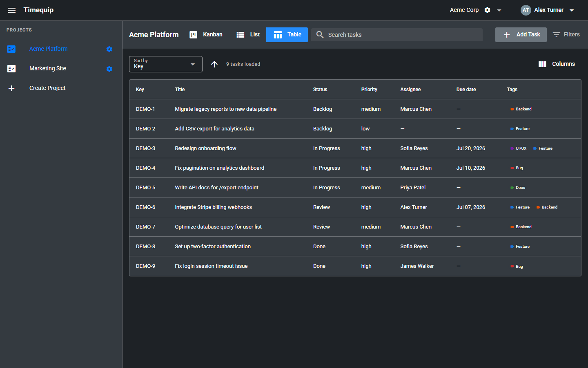Open Acme Platform project settings gear
588x368 pixels.
[109, 49]
